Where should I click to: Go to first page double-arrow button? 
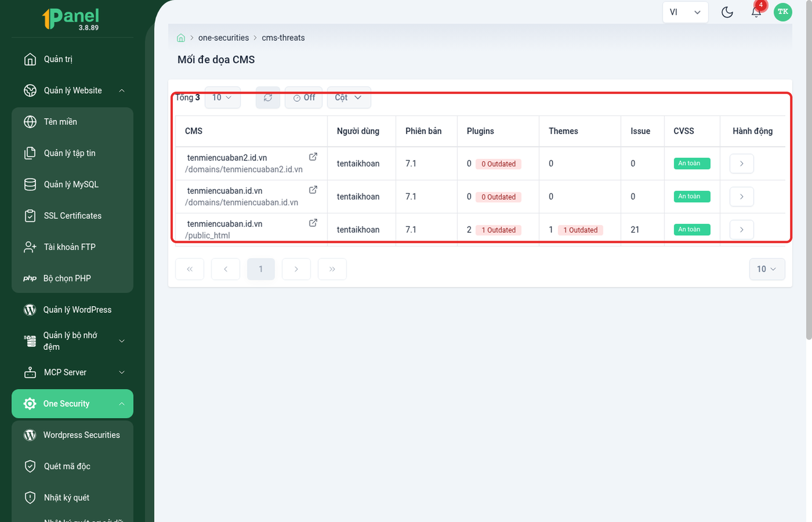[190, 269]
